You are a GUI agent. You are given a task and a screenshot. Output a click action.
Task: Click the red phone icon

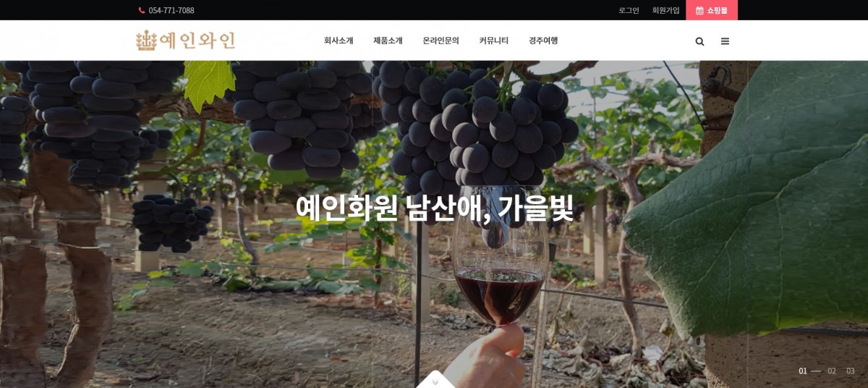click(142, 10)
